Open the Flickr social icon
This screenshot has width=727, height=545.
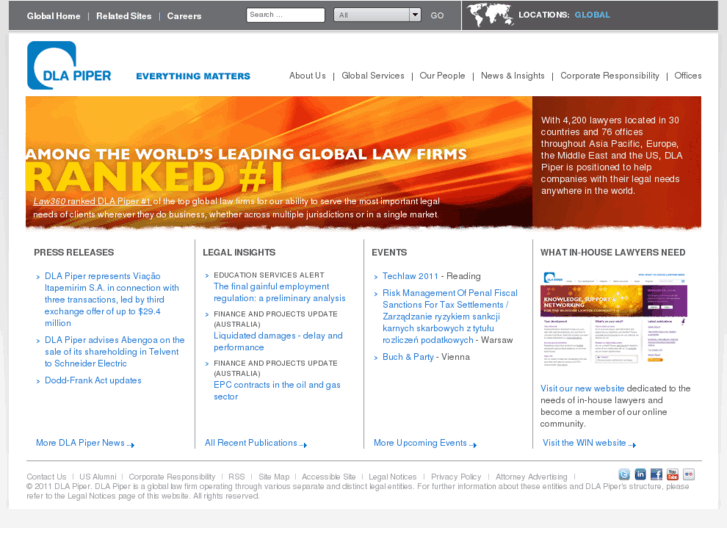[689, 474]
